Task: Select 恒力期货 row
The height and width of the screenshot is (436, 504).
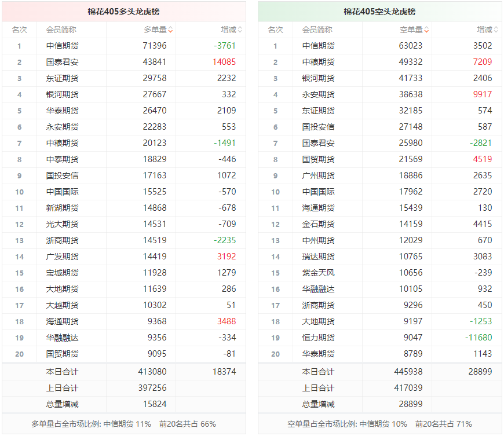Action: [x=380, y=338]
